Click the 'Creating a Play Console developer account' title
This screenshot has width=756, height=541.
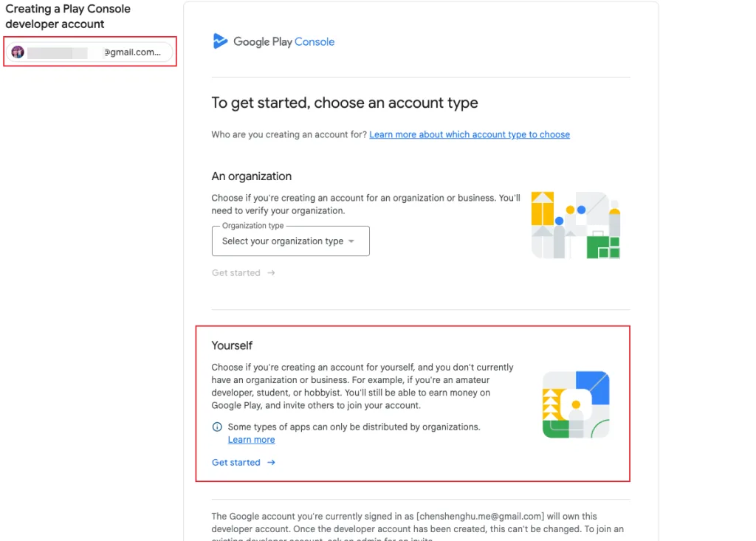pos(68,16)
